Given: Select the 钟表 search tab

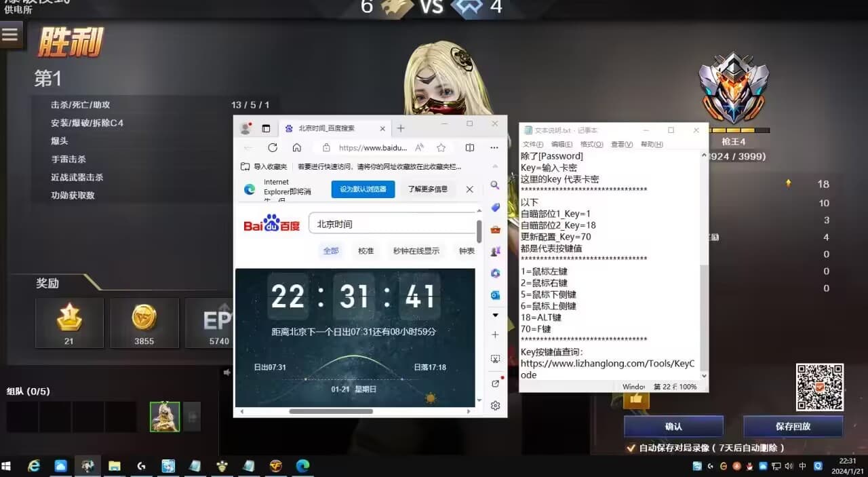Looking at the screenshot, I should (x=467, y=251).
